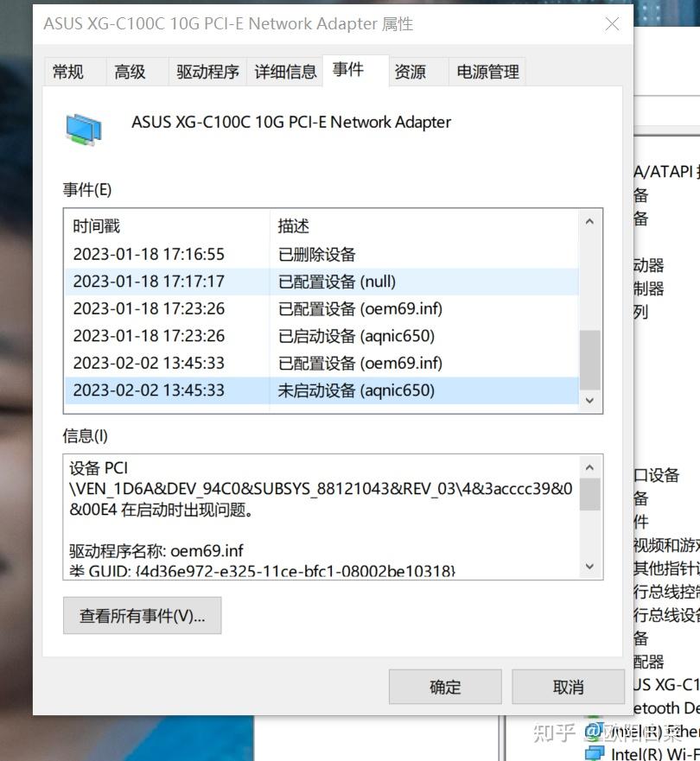This screenshot has height=761, width=700.
Task: Switch to the 资源 tab
Action: point(409,73)
